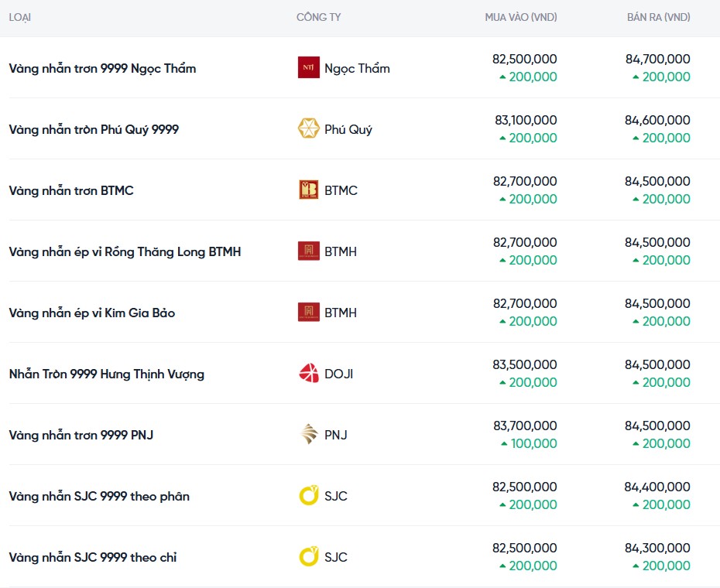Viewport: 720px width, 588px height.
Task: Click the Ngọc Thẩm company logo icon
Action: pos(308,68)
